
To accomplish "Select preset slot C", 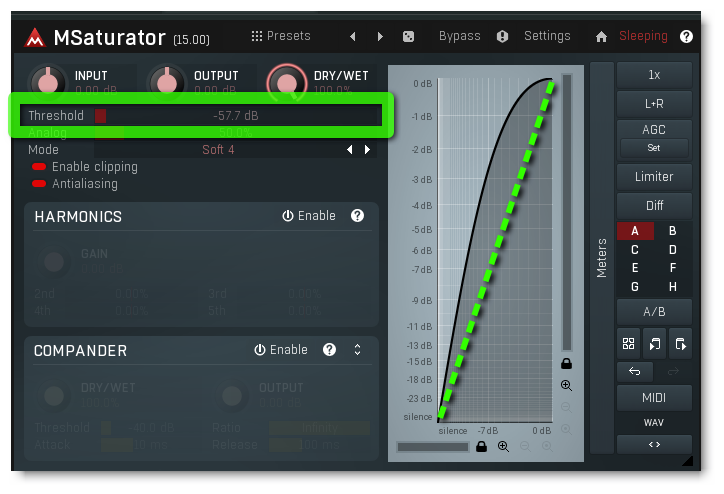I will [x=635, y=250].
